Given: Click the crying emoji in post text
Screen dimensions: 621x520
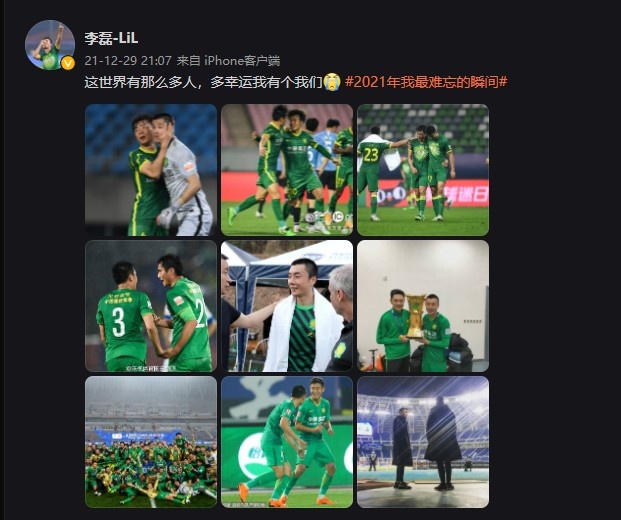Looking at the screenshot, I should (332, 82).
